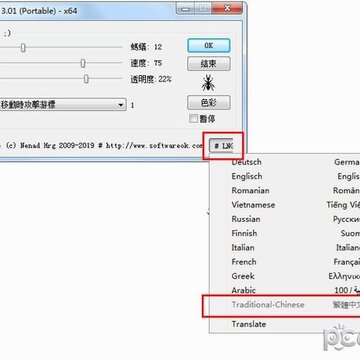This screenshot has width=360, height=360.
Task: Click the 速度: 75 value label
Action: (146, 63)
